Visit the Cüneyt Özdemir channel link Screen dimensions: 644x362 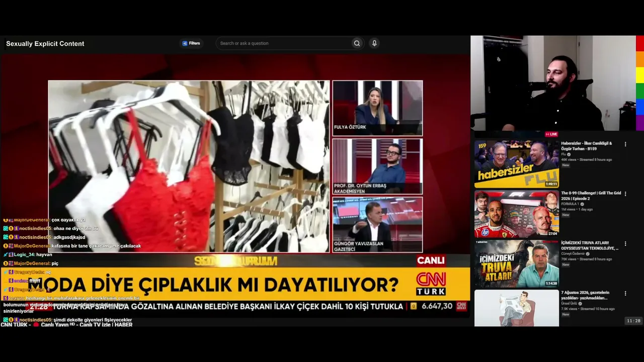573,254
